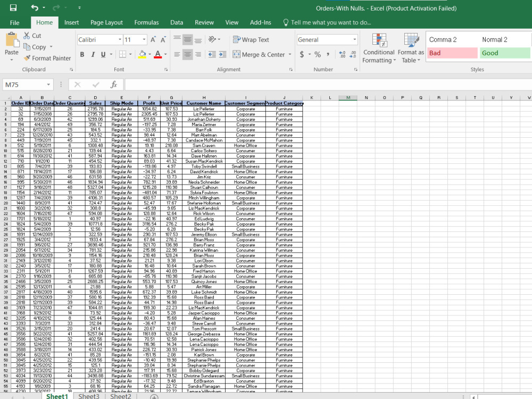Increase decimal places
This screenshot has height=399, width=532.
coord(342,54)
